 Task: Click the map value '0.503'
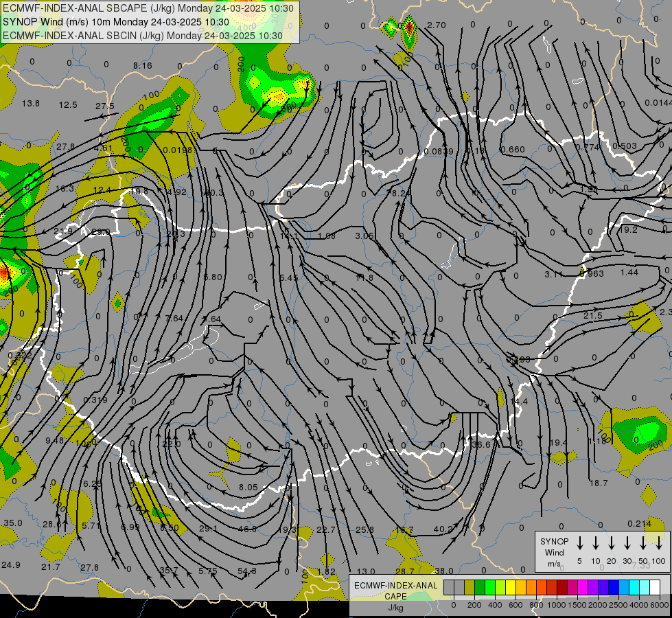tap(625, 146)
